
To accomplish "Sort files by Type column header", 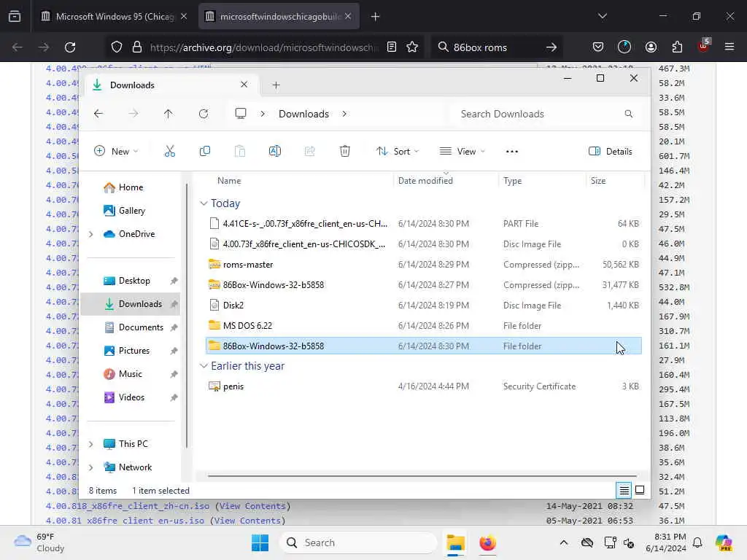I will pyautogui.click(x=513, y=181).
